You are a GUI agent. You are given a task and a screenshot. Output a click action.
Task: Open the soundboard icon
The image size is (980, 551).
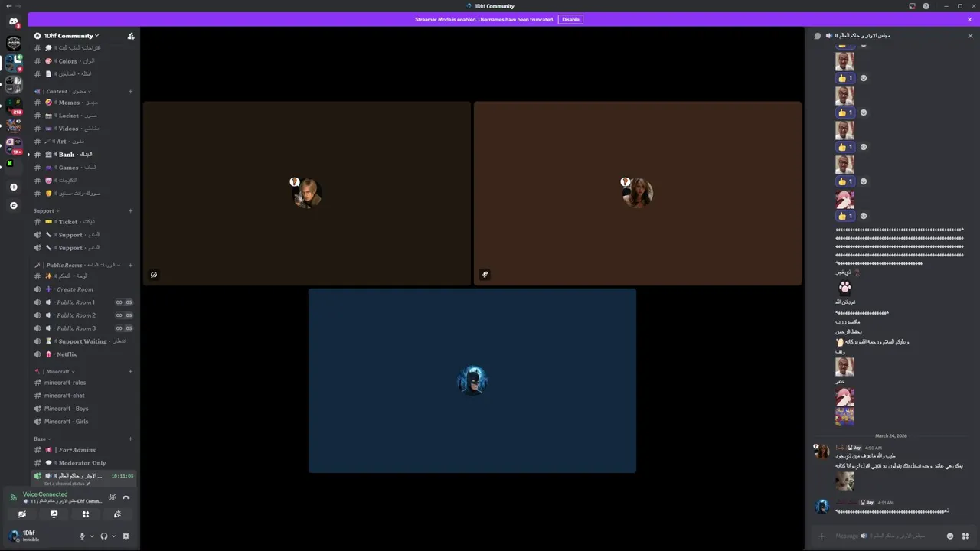pyautogui.click(x=117, y=514)
